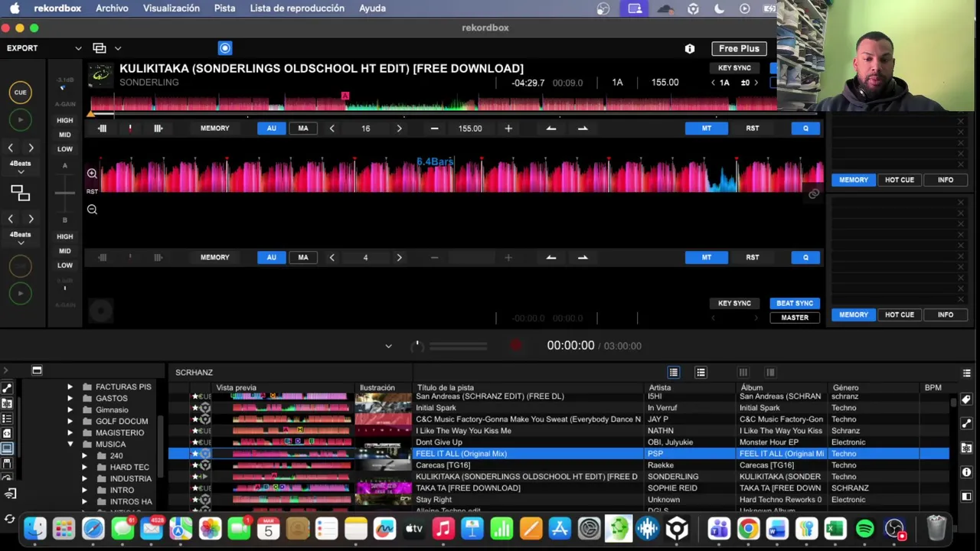Open the info icon next to Free Plus
The height and width of the screenshot is (551, 980).
click(x=690, y=48)
